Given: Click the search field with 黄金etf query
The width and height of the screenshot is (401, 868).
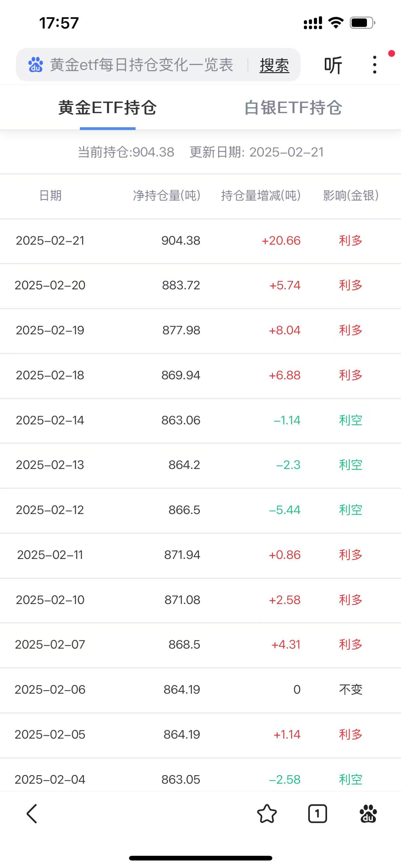Looking at the screenshot, I should (141, 65).
